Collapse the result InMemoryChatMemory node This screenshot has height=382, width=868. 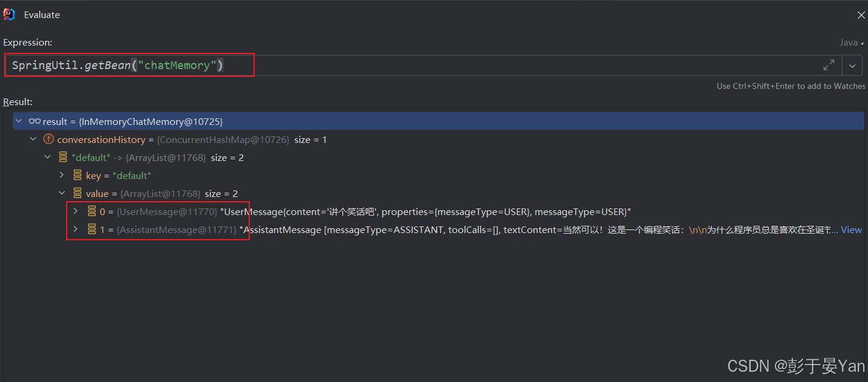click(19, 121)
